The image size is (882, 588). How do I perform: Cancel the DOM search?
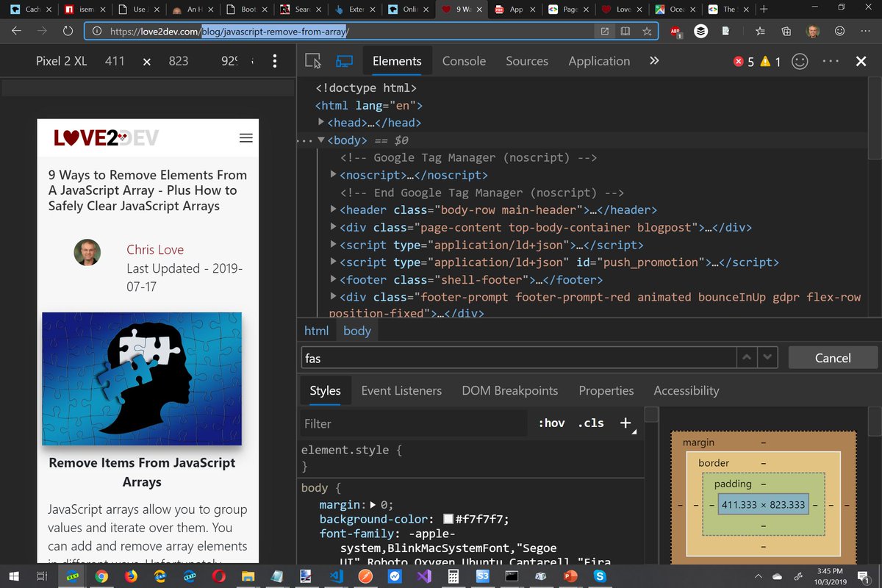[x=832, y=358]
